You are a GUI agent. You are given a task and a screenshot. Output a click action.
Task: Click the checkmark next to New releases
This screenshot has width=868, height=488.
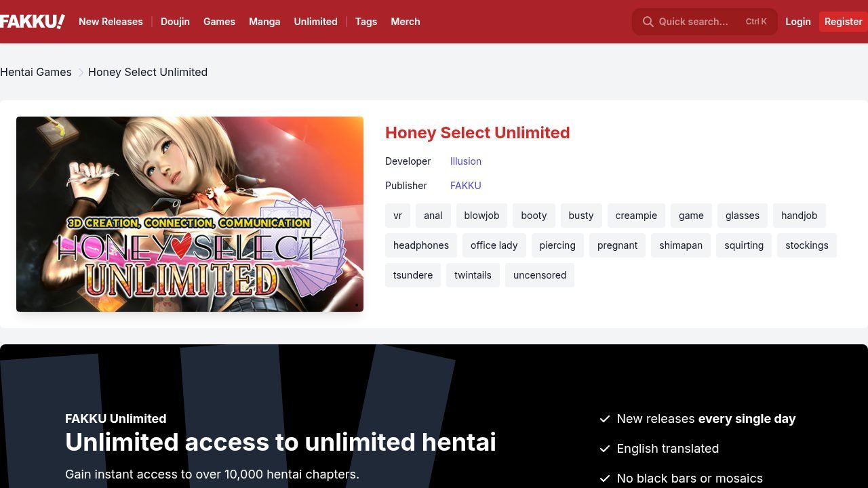tap(605, 419)
